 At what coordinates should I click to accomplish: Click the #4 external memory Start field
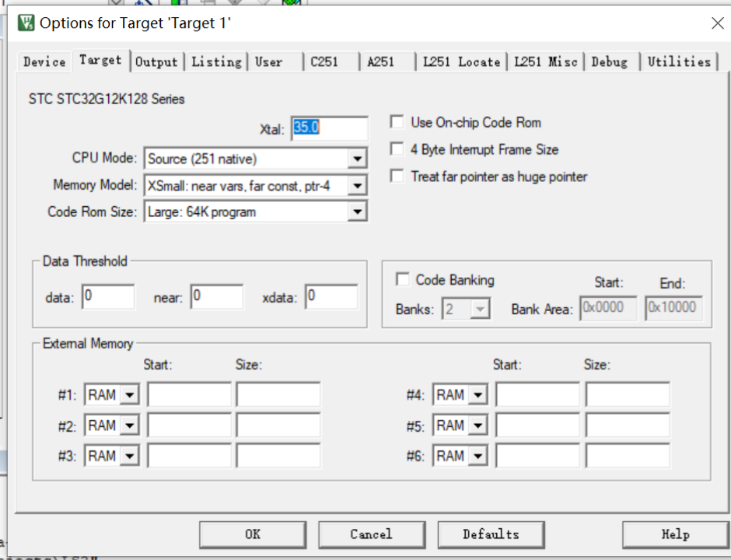(x=537, y=394)
